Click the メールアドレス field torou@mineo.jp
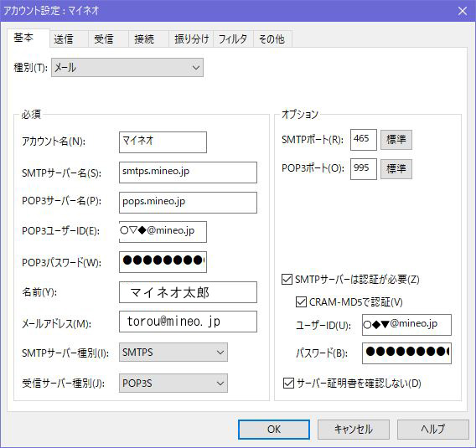This screenshot has width=476, height=448. pos(188,322)
